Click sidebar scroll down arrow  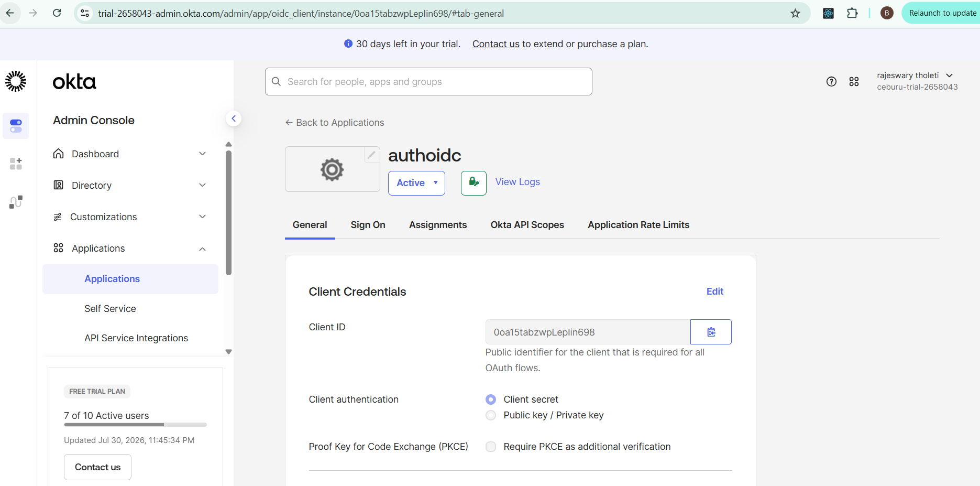point(228,352)
